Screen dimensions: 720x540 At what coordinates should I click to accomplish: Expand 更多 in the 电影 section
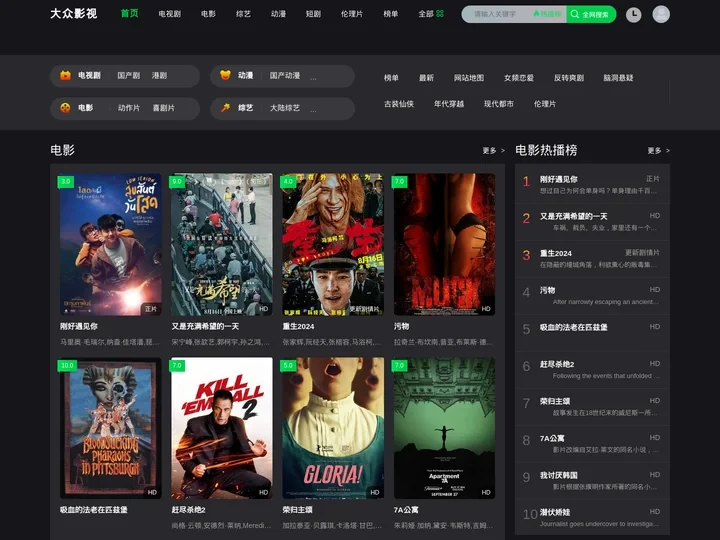(494, 151)
